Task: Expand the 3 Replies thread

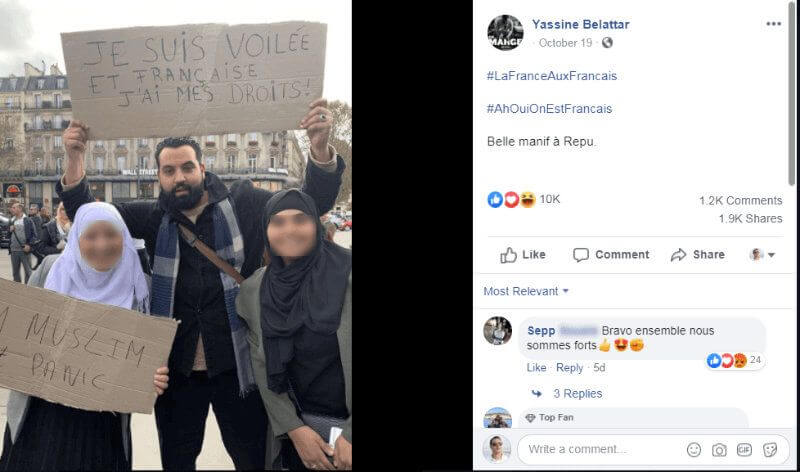Action: tap(578, 393)
